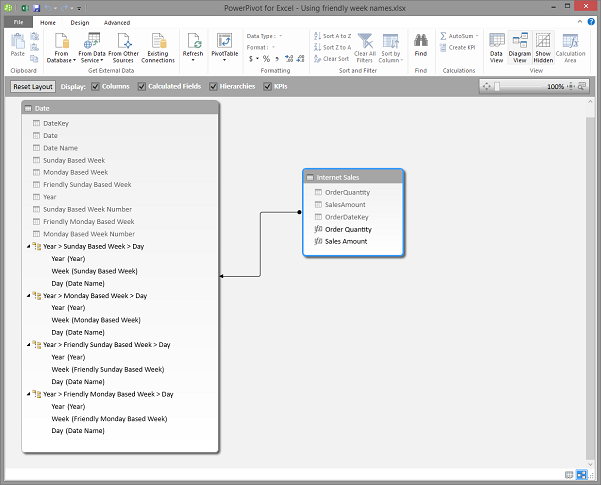Click the minimap icon next to the zoom-in icon

click(582, 86)
